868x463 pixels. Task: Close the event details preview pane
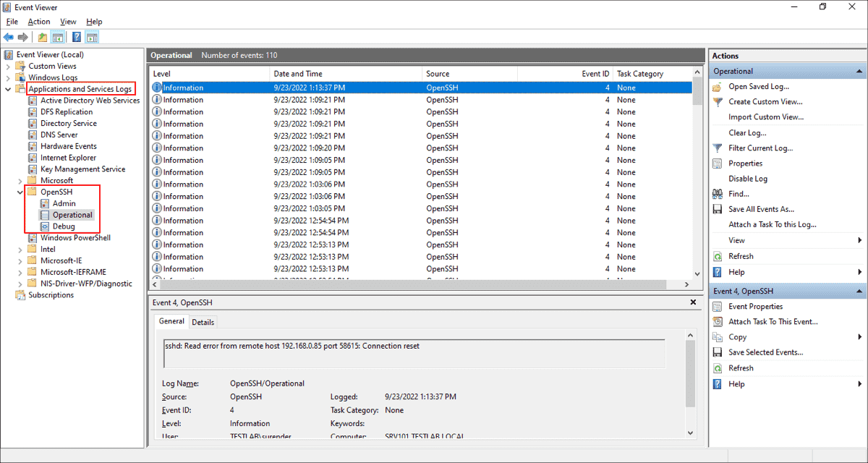(x=692, y=302)
